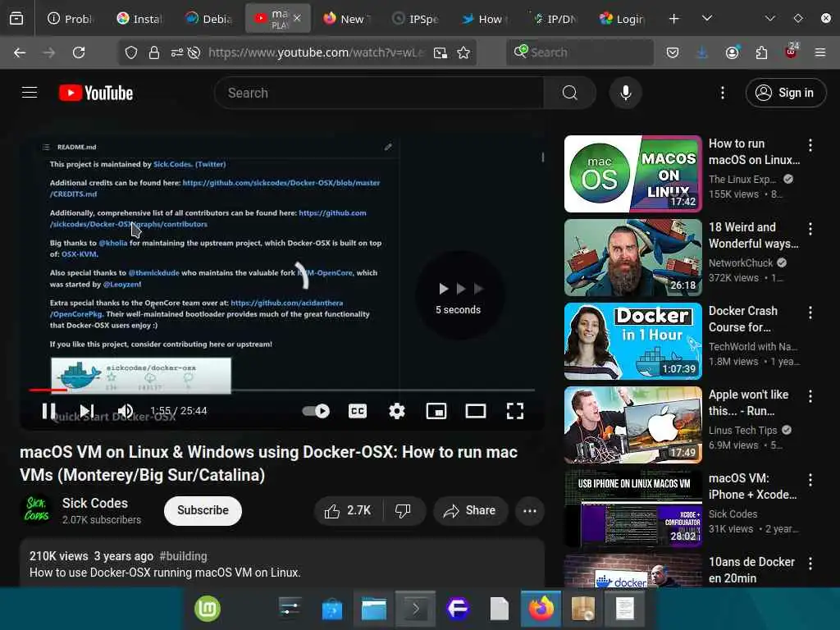Open options for 'Apple won't like this' video
840x630 pixels.
click(810, 396)
